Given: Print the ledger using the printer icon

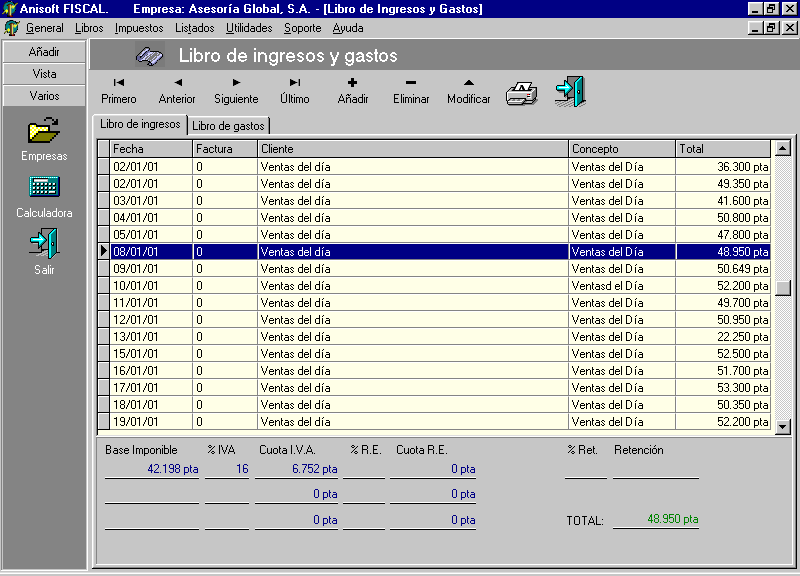Looking at the screenshot, I should click(x=521, y=93).
